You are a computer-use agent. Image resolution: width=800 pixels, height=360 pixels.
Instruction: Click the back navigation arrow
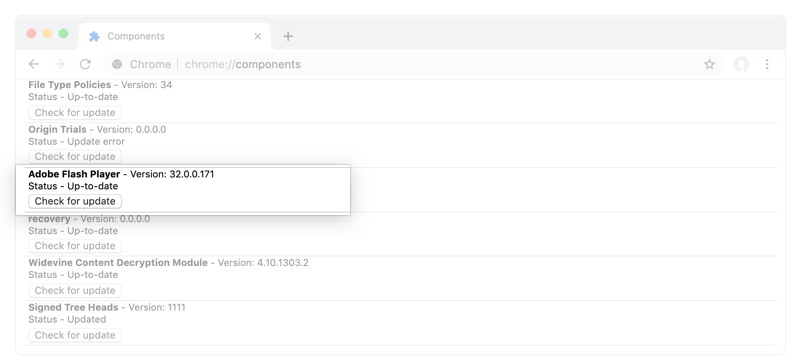(34, 64)
